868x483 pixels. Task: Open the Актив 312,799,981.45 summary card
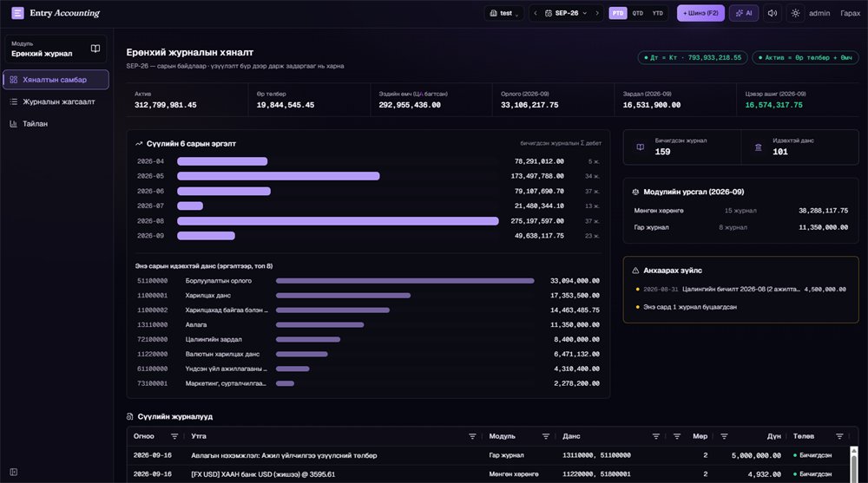pyautogui.click(x=187, y=100)
